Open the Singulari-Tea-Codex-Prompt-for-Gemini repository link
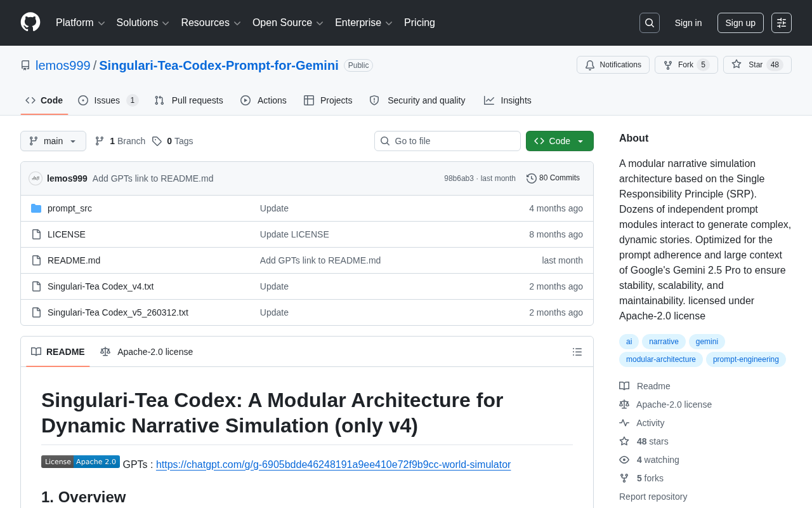Viewport: 812px width, 508px height. pyautogui.click(x=219, y=65)
